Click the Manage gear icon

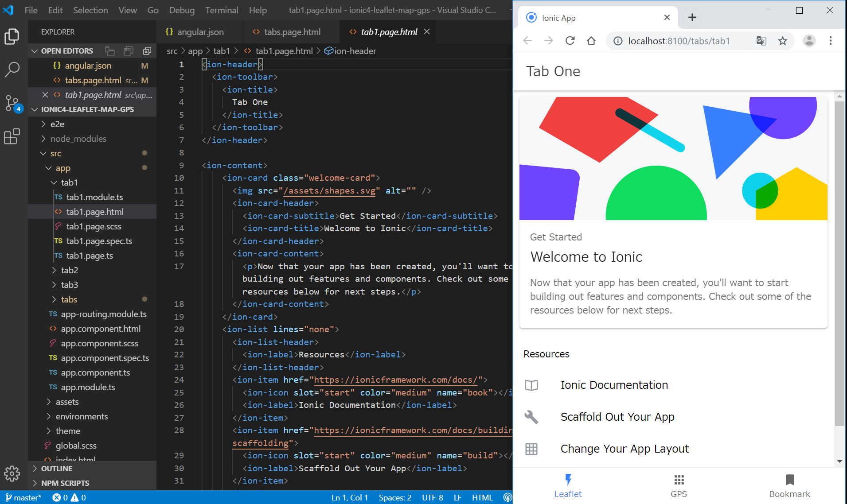[12, 474]
